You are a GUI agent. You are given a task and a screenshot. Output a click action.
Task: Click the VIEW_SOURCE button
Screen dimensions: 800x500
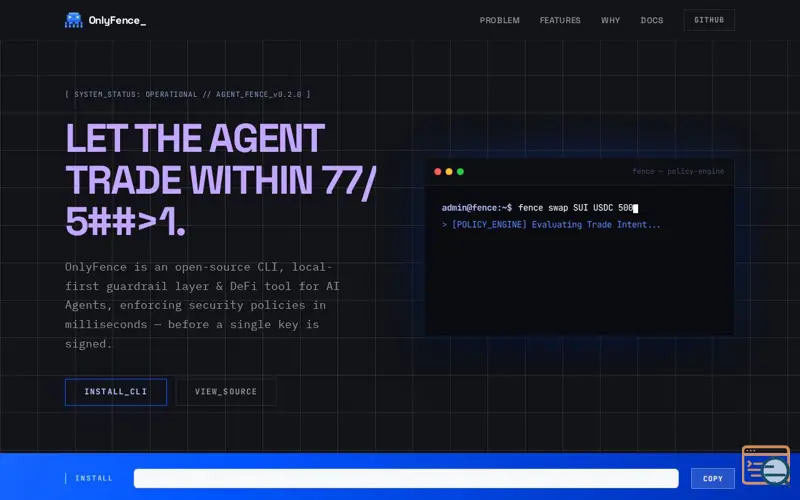226,392
